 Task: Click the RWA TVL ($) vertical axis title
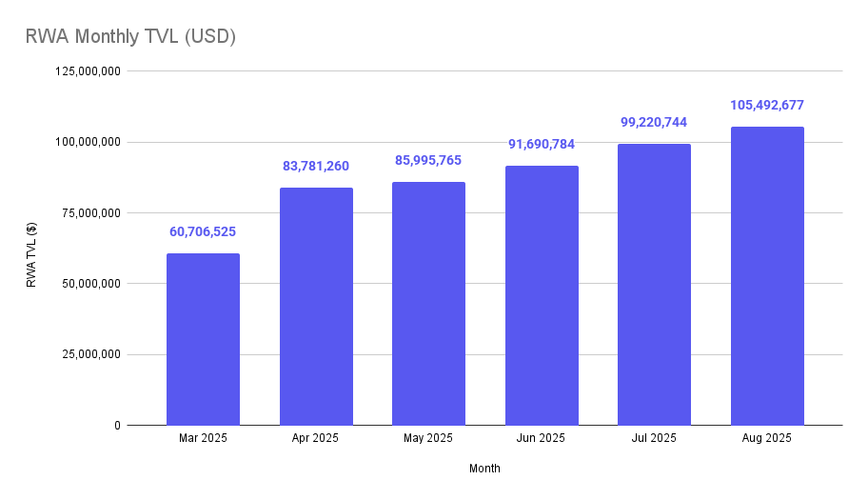(31, 254)
